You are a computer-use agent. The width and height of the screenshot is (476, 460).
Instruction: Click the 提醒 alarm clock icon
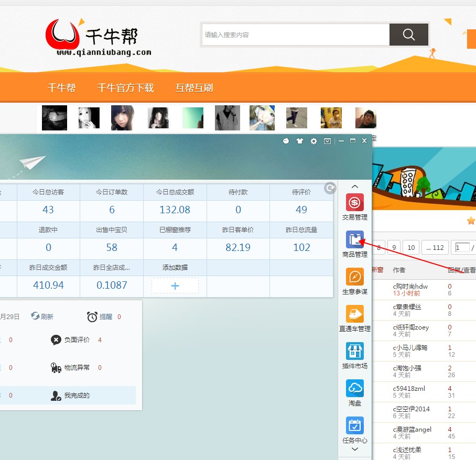click(92, 317)
